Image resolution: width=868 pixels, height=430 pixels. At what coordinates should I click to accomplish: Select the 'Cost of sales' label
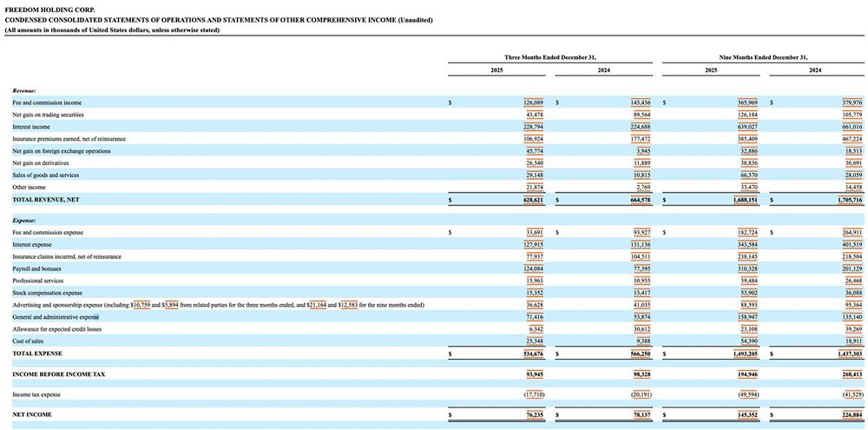(x=28, y=341)
